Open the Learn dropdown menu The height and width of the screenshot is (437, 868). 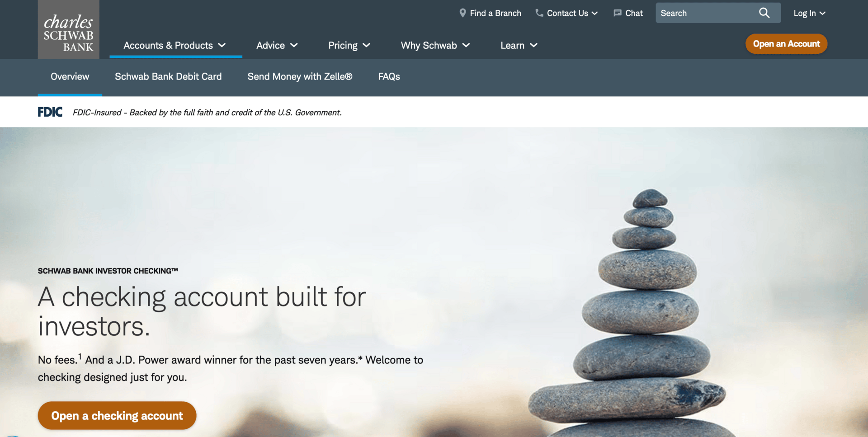coord(519,45)
